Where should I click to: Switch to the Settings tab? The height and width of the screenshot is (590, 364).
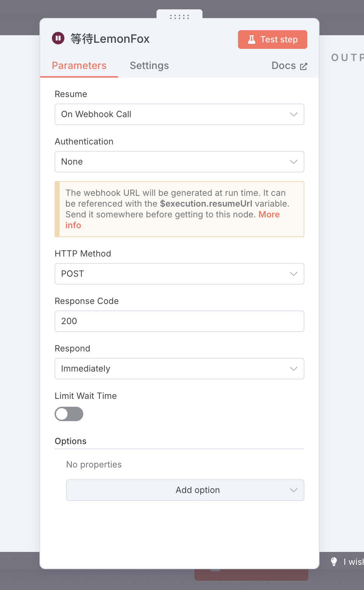point(149,65)
